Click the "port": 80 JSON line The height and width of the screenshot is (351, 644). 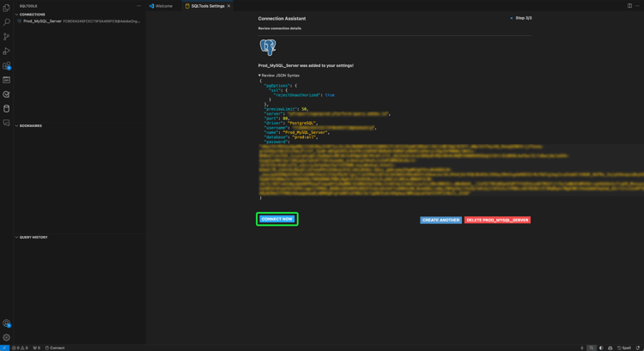(277, 118)
